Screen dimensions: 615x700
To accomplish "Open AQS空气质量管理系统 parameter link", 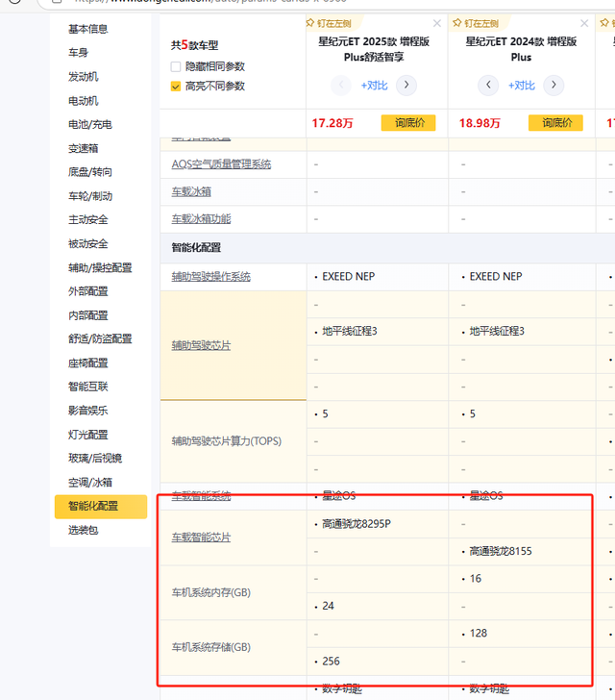I will (221, 164).
